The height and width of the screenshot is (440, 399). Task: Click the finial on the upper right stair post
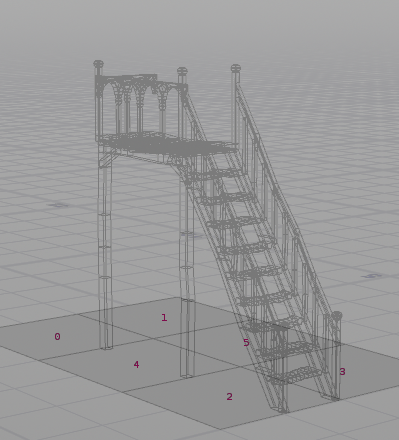[x=236, y=68]
